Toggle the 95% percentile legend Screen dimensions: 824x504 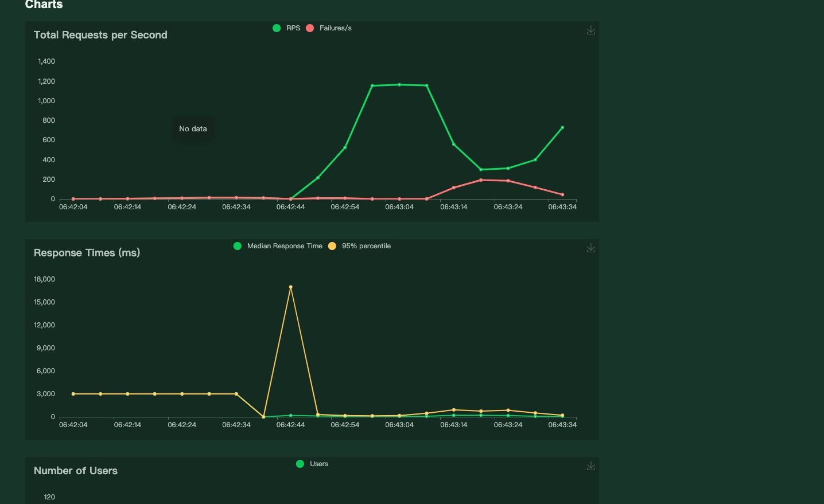click(x=359, y=246)
